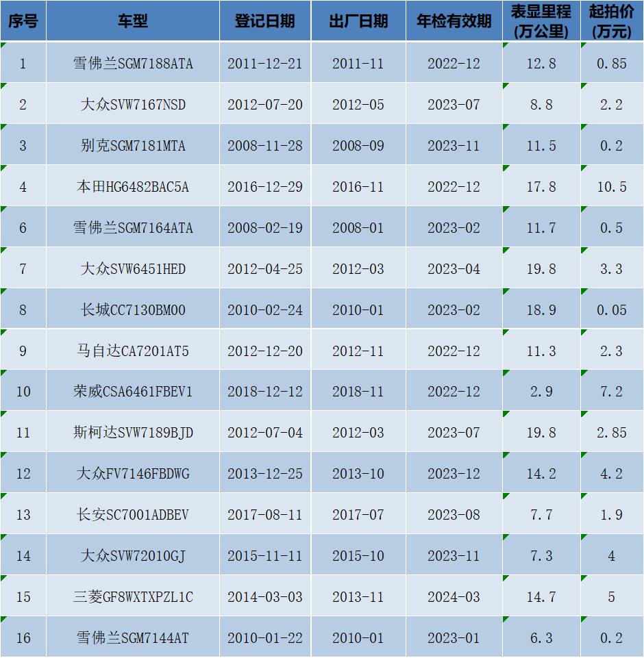Select registration date 2017-08-11

265,514
